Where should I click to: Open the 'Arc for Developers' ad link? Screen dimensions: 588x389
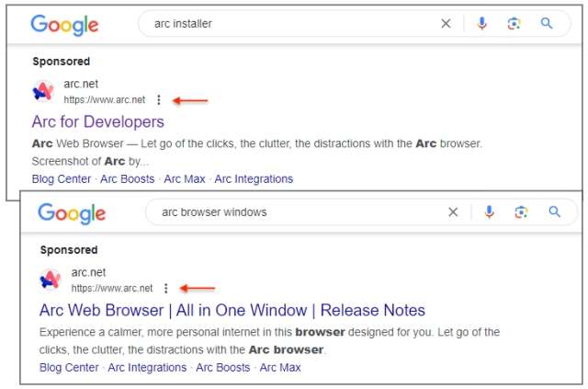click(98, 122)
